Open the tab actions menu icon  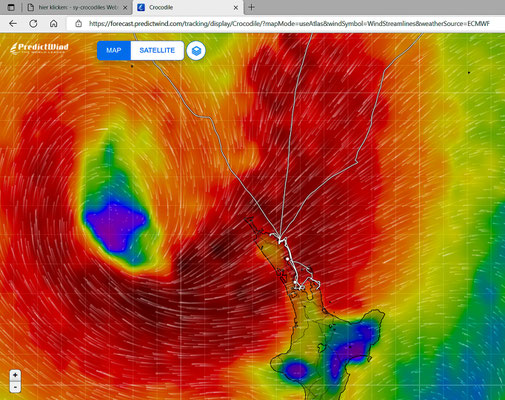(x=11, y=7)
